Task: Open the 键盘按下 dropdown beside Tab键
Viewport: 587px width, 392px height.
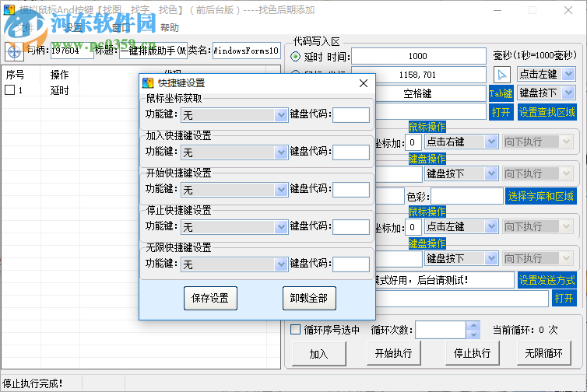Action: (x=547, y=93)
